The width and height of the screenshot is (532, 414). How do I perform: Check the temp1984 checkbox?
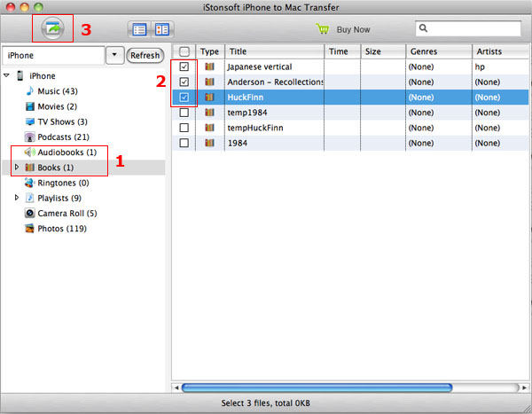pyautogui.click(x=184, y=113)
